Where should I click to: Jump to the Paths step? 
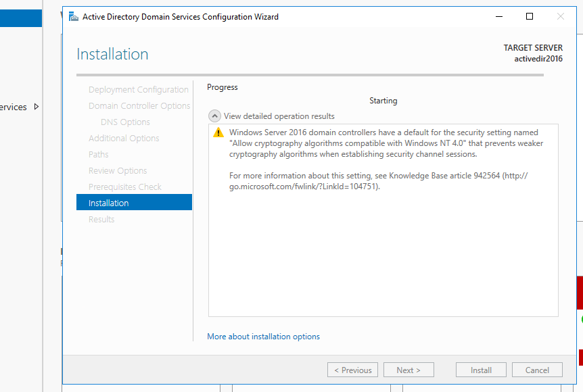[99, 155]
